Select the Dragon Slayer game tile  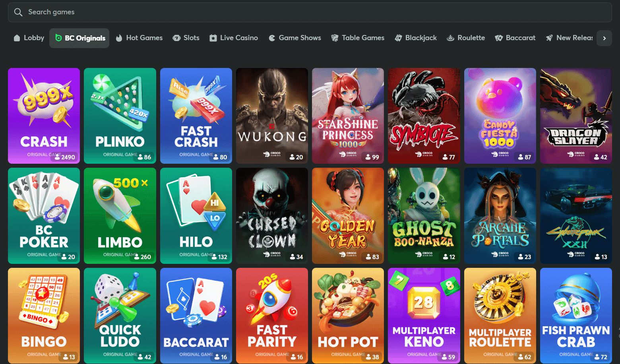576,116
